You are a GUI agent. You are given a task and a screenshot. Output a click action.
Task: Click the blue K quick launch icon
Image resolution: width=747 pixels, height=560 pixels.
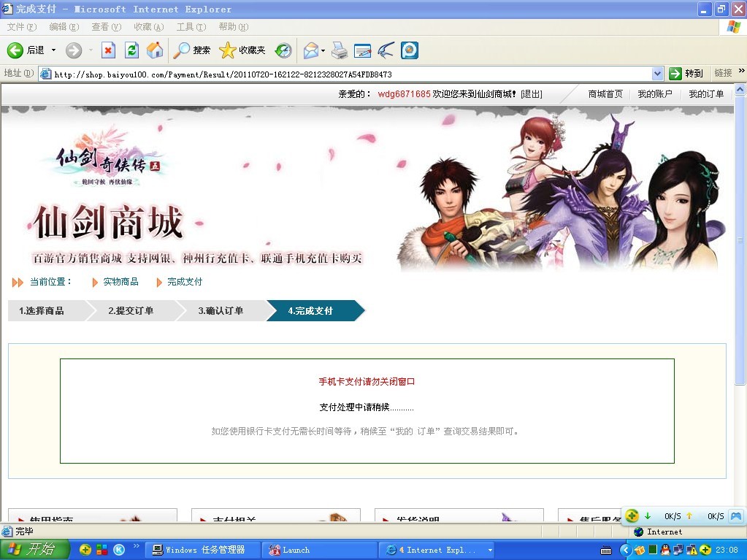[119, 550]
